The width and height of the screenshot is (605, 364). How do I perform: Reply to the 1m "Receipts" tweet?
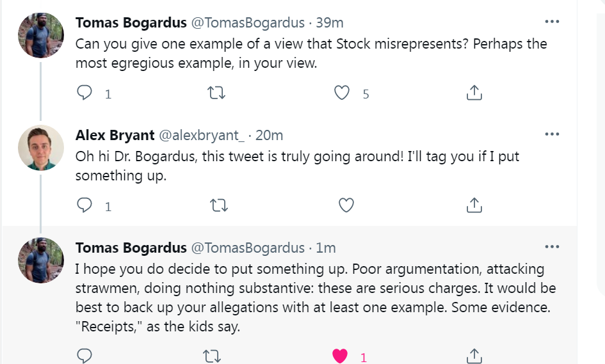point(85,356)
